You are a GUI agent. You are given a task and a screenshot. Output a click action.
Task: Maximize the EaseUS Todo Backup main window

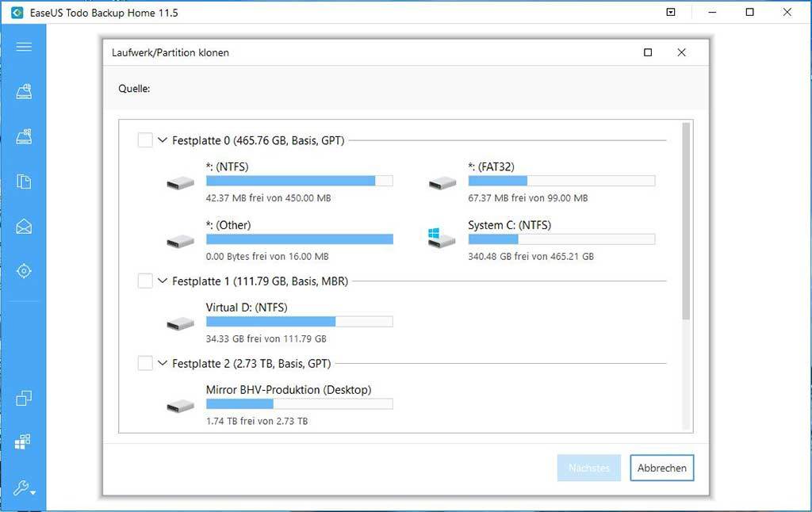click(x=750, y=12)
